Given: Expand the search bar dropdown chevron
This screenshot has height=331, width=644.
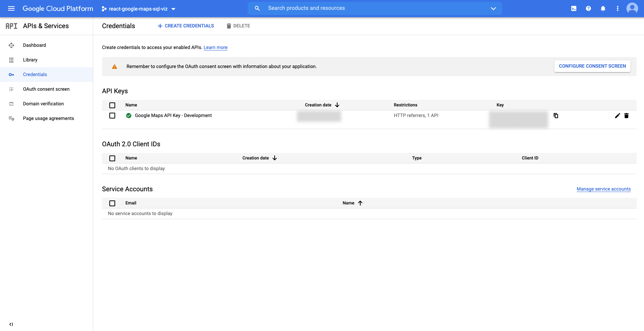Looking at the screenshot, I should pyautogui.click(x=493, y=8).
